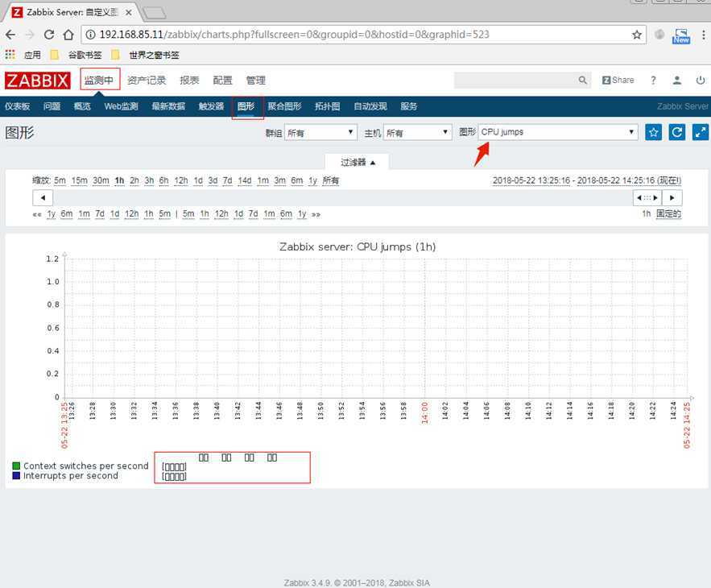711x588 pixels.
Task: Click blue Interrupts legend swatch
Action: [16, 475]
